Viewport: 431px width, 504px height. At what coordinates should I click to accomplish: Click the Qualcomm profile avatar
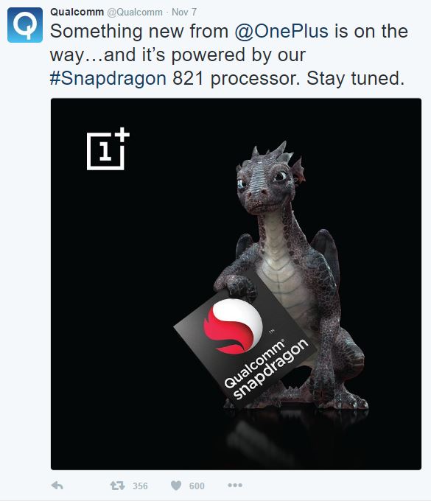point(25,25)
